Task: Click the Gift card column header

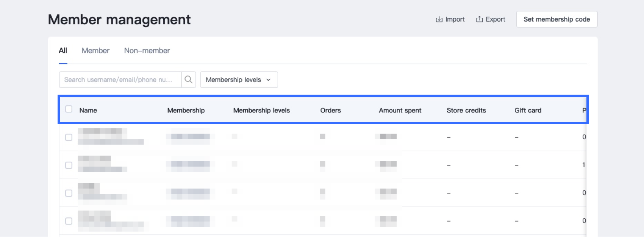Action: click(528, 110)
